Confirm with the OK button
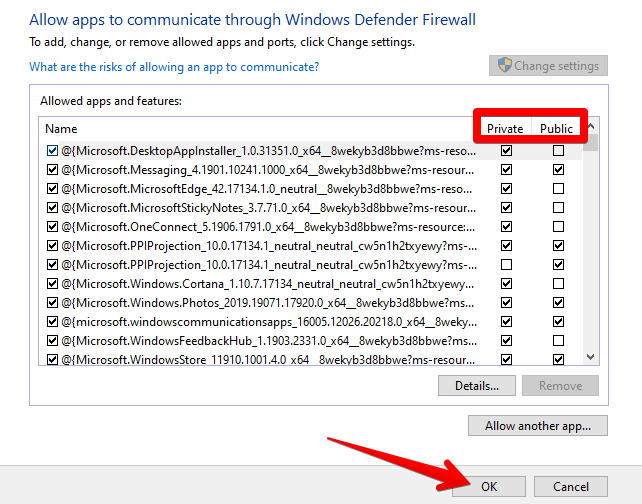642x504 pixels. (489, 486)
